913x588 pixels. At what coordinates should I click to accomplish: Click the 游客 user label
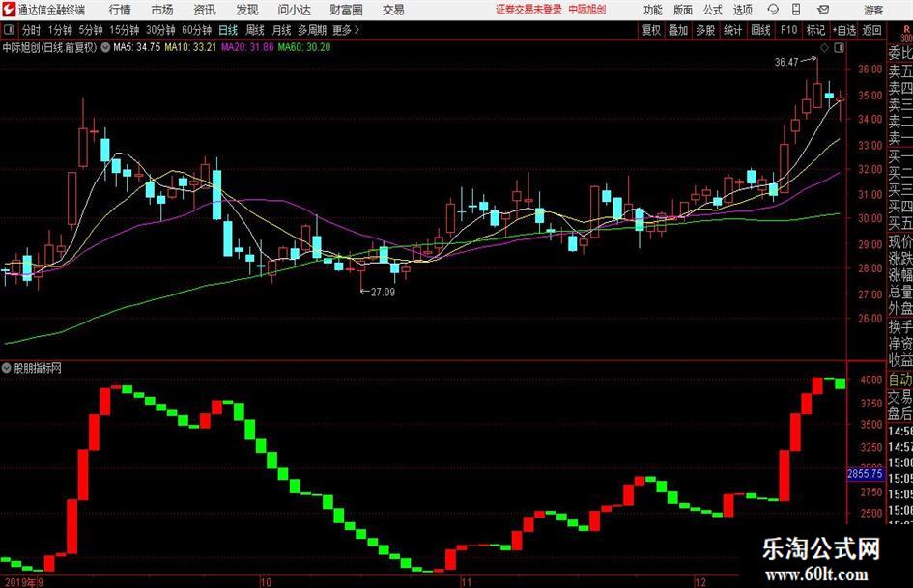873,10
